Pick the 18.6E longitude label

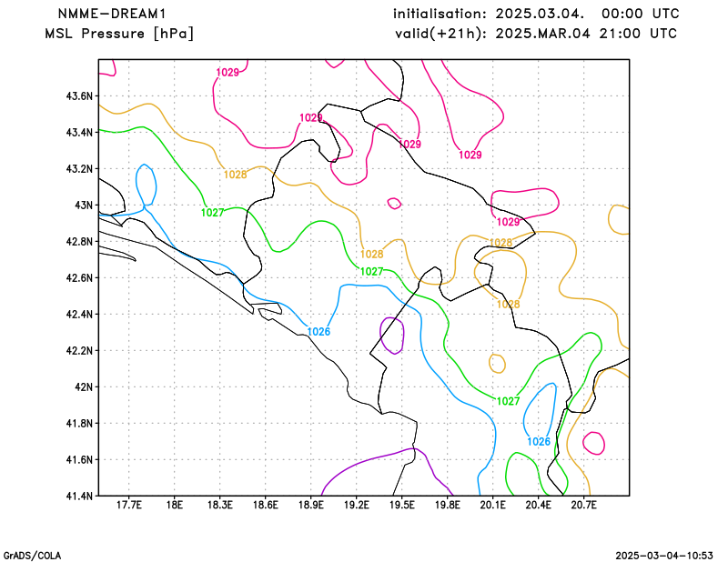pyautogui.click(x=265, y=505)
